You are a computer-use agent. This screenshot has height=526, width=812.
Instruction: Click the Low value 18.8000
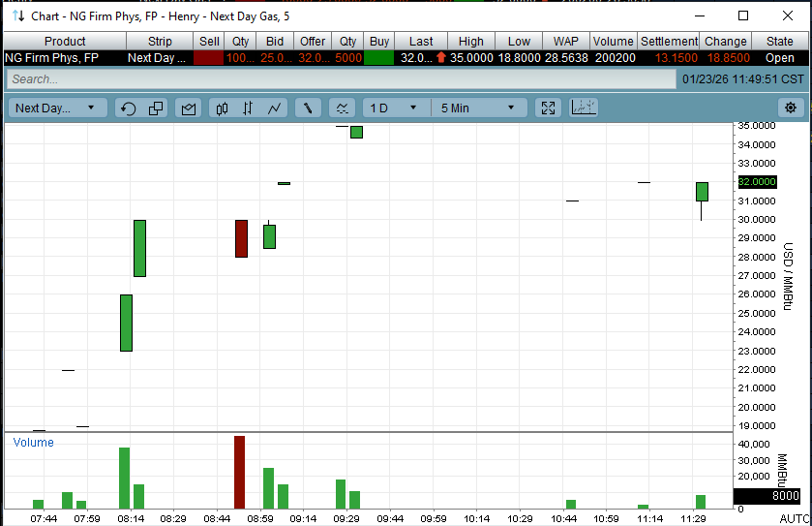click(x=519, y=57)
